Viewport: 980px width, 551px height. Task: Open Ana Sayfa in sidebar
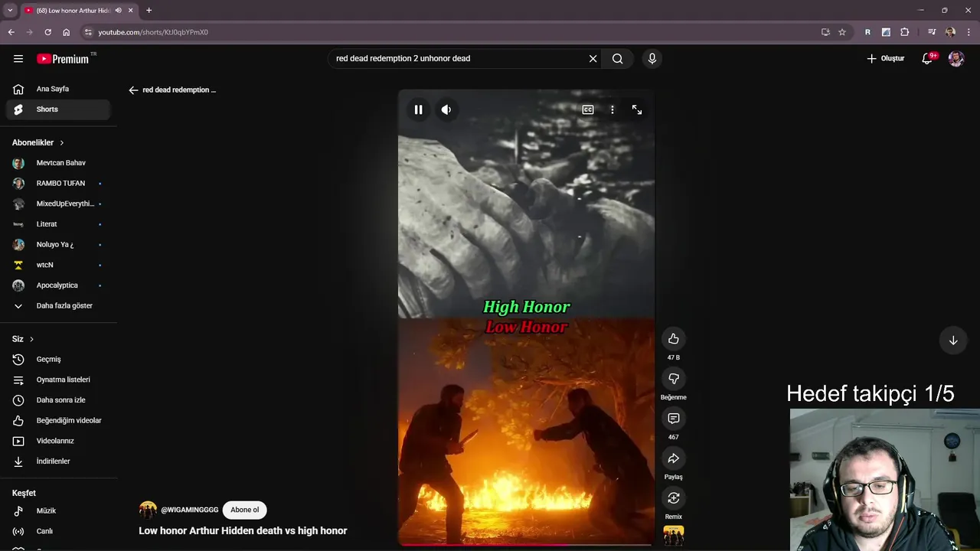(x=58, y=89)
